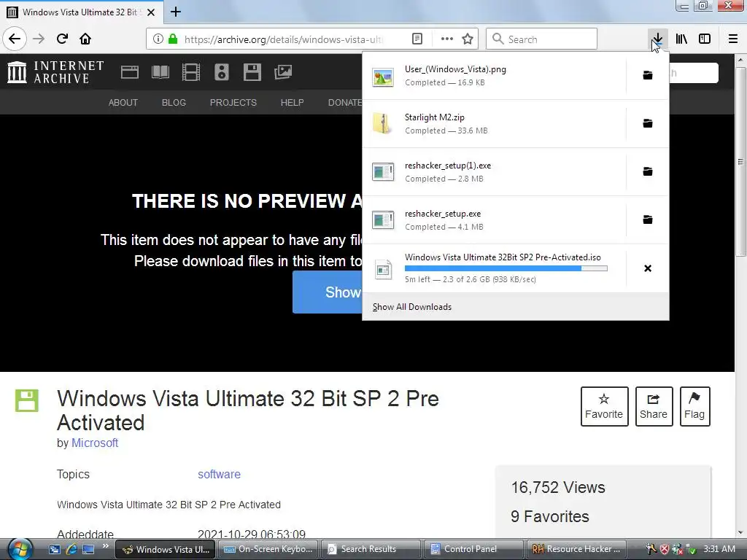747x560 pixels.
Task: Click the scrollbar down arrow
Action: [x=740, y=532]
